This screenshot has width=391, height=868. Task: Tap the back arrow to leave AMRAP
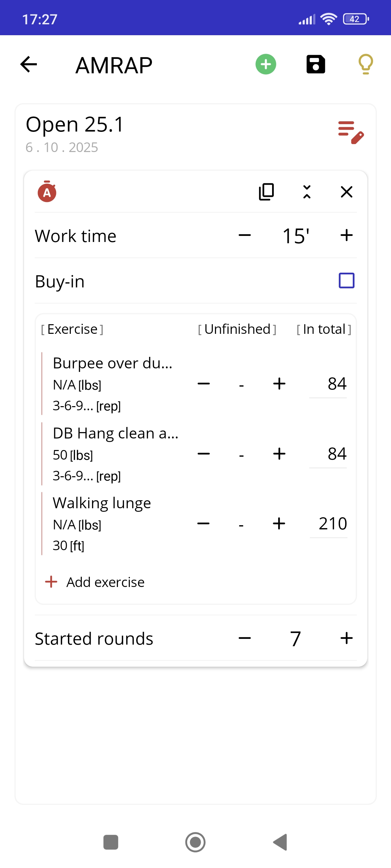click(x=28, y=64)
